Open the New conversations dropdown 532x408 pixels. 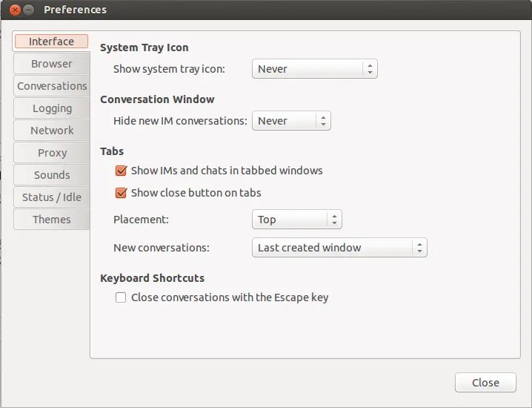click(x=339, y=248)
